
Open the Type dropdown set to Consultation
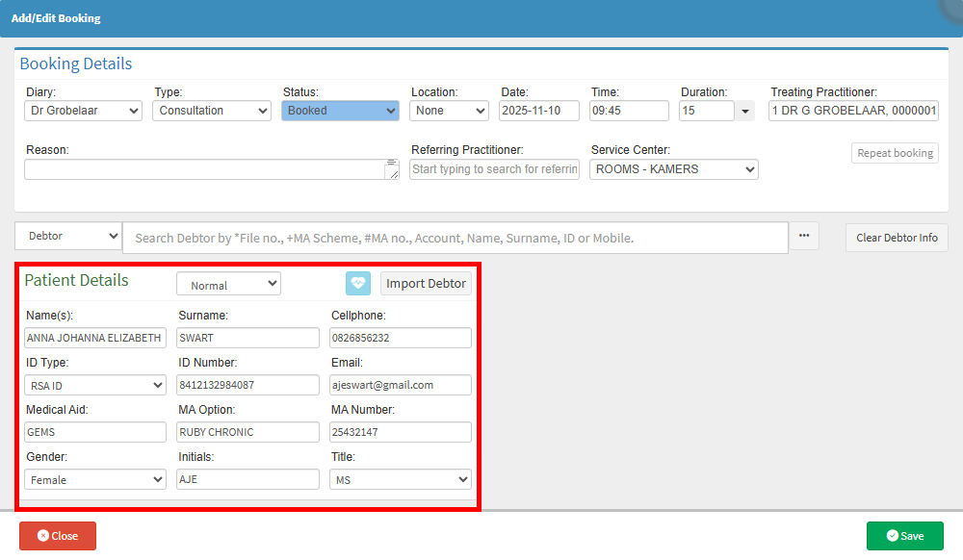pos(211,111)
